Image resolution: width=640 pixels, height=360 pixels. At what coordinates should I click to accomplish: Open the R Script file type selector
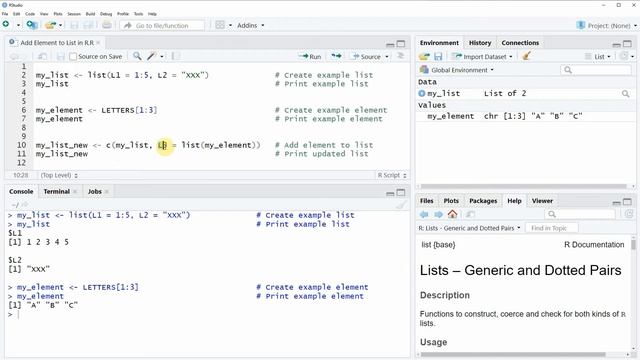coord(392,175)
